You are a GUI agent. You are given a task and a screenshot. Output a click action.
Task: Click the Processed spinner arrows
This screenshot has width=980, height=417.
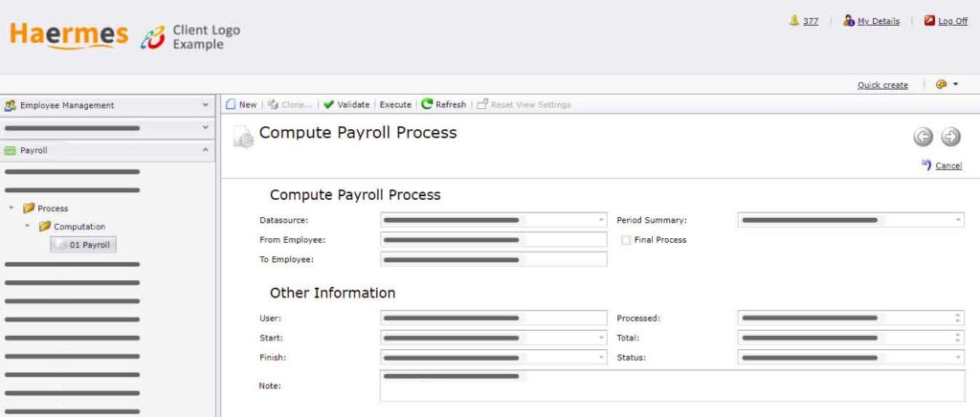(x=957, y=318)
